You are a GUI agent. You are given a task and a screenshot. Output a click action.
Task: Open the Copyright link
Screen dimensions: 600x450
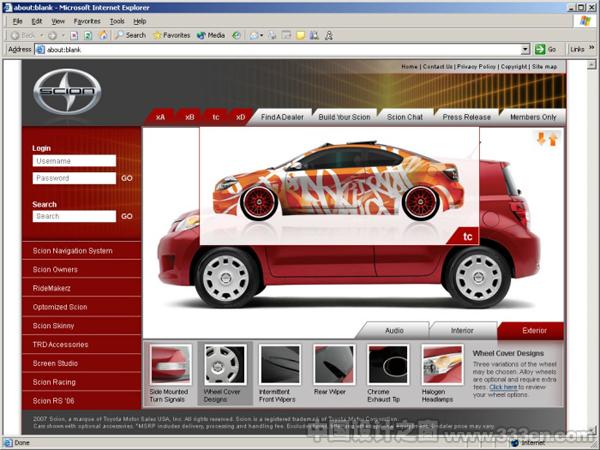(514, 67)
